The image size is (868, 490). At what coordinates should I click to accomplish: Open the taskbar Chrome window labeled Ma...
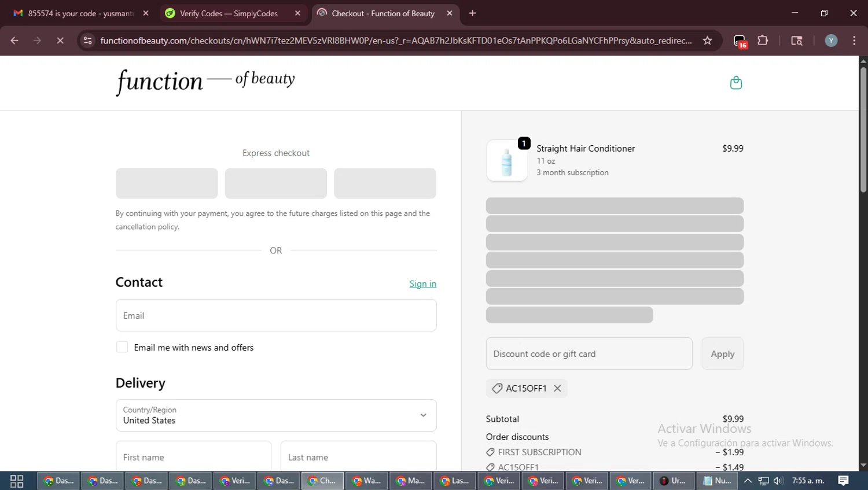(x=410, y=481)
